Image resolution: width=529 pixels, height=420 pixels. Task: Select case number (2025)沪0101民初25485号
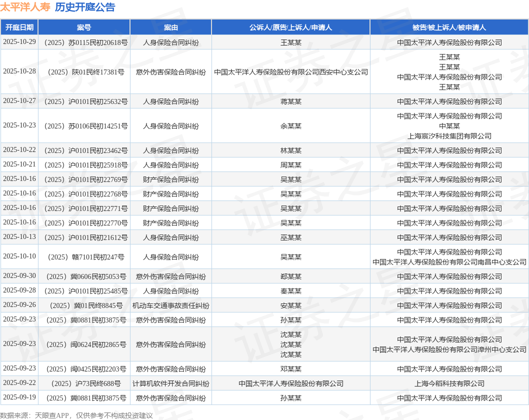[86, 291]
